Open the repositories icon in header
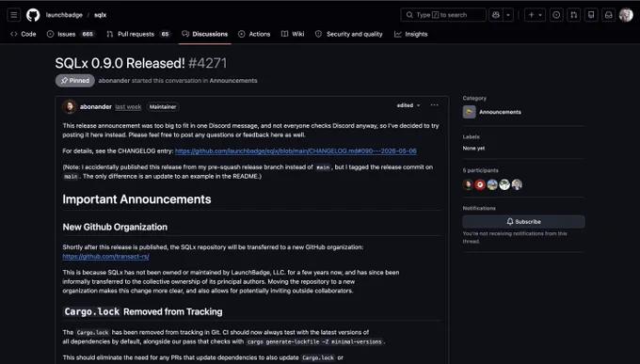The height and width of the screenshot is (364, 640). [591, 15]
